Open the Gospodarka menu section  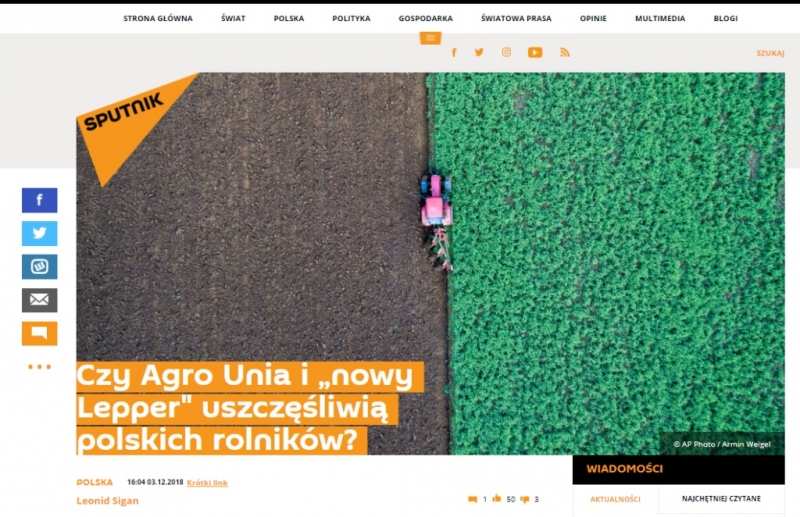(x=425, y=18)
